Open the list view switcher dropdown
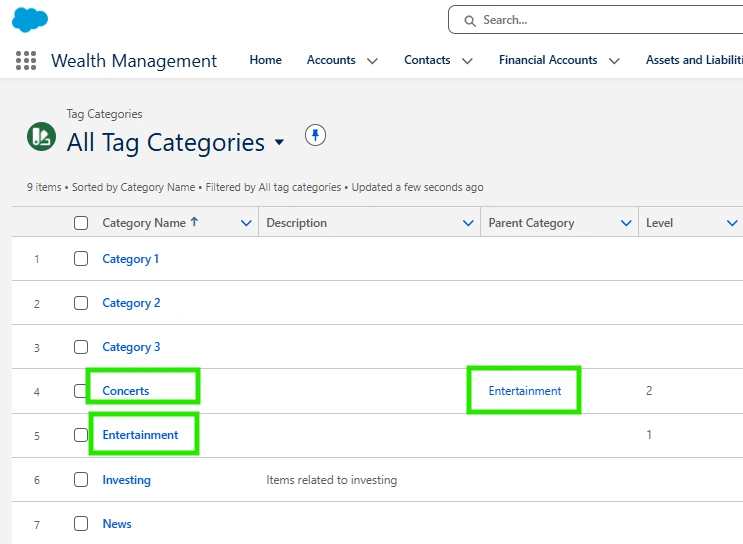Viewport: 743px width, 544px height. (x=279, y=143)
